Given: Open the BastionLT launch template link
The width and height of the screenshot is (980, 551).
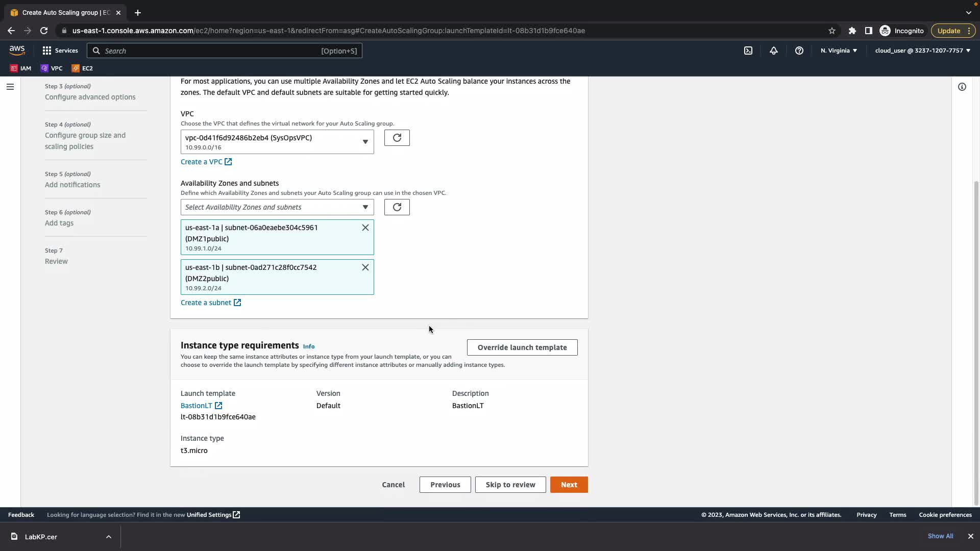Looking at the screenshot, I should pyautogui.click(x=197, y=406).
